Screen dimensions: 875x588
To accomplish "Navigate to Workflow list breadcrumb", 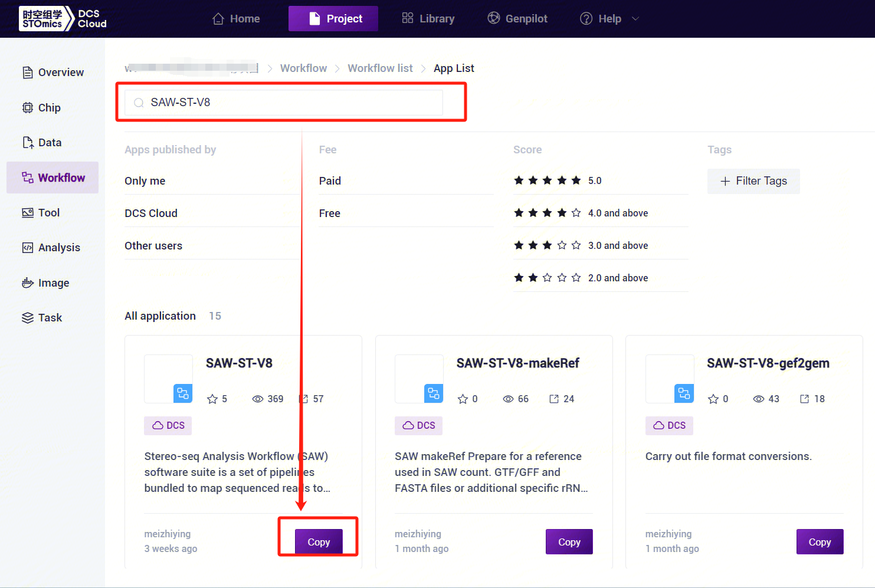I will tap(380, 68).
